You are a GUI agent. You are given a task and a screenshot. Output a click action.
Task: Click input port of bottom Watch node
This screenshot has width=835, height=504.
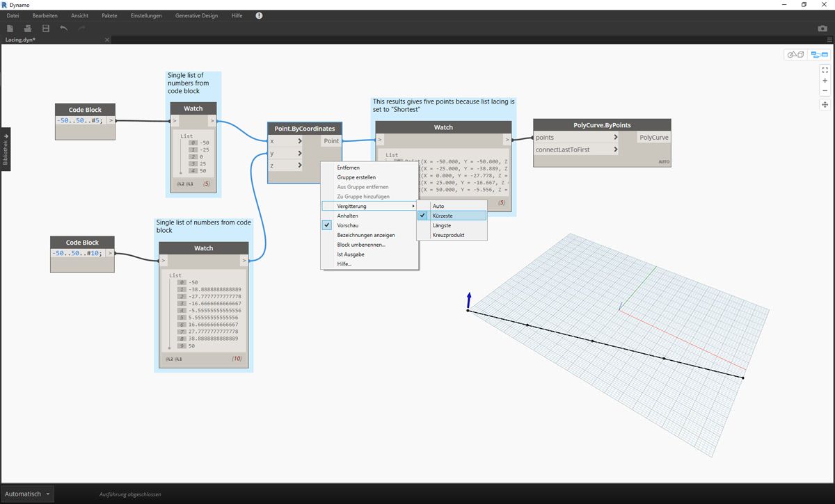(x=164, y=260)
